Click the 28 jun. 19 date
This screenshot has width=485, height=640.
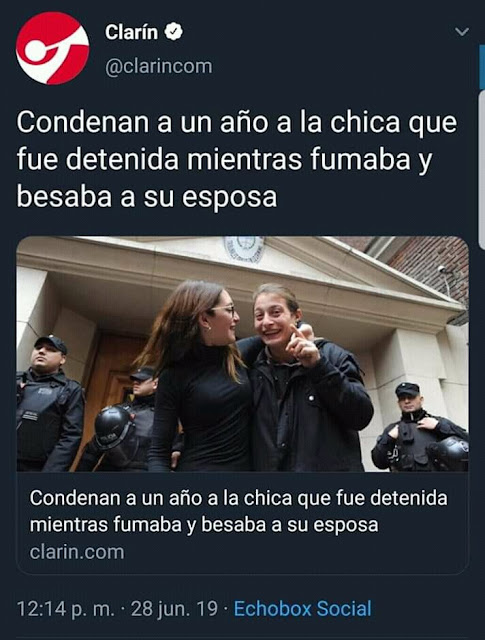[x=174, y=609]
